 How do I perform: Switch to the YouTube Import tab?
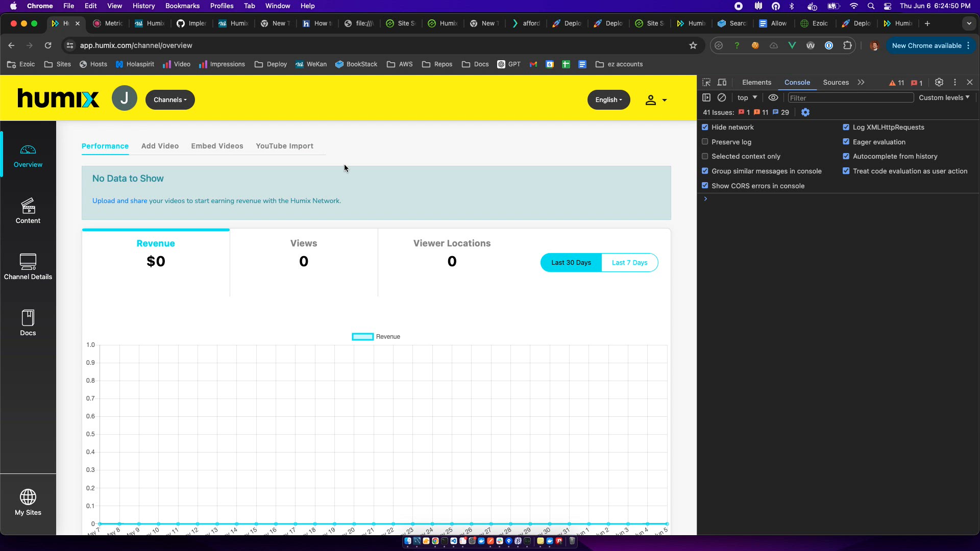284,146
